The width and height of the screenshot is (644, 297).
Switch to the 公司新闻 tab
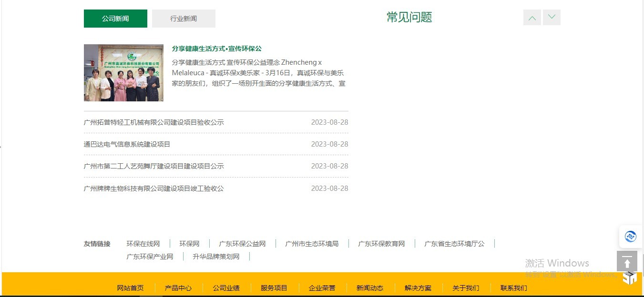click(x=115, y=19)
